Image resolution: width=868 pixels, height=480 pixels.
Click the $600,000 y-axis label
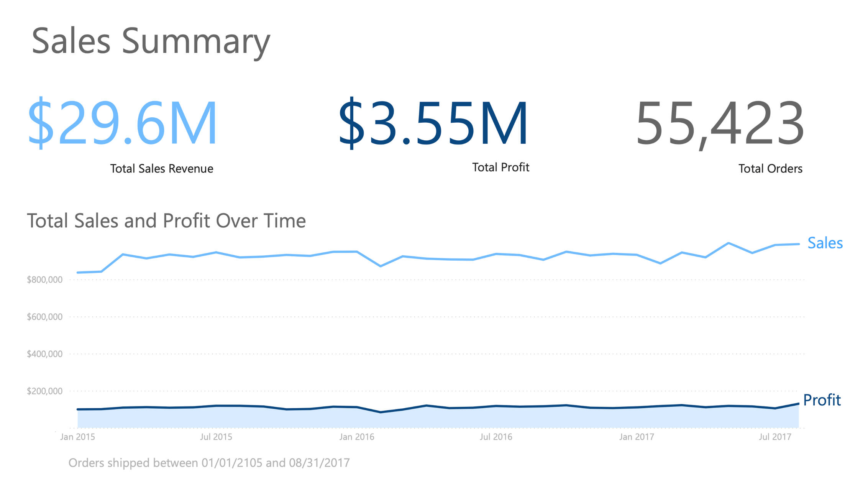click(x=44, y=317)
